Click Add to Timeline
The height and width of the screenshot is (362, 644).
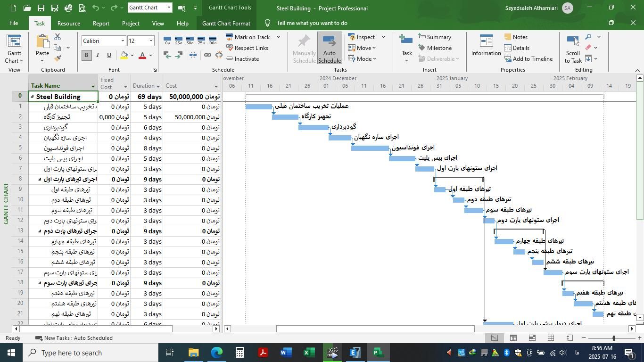pos(528,59)
